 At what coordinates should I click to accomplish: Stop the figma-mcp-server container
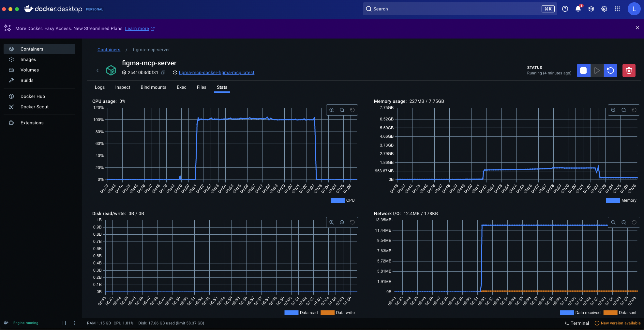(x=583, y=71)
